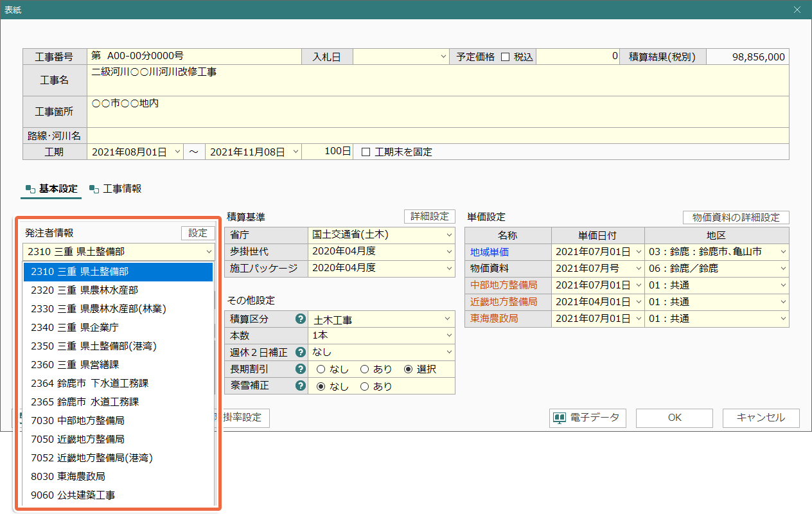Click the 100日 duration field
Screen dimensions: 812x514
coord(329,152)
